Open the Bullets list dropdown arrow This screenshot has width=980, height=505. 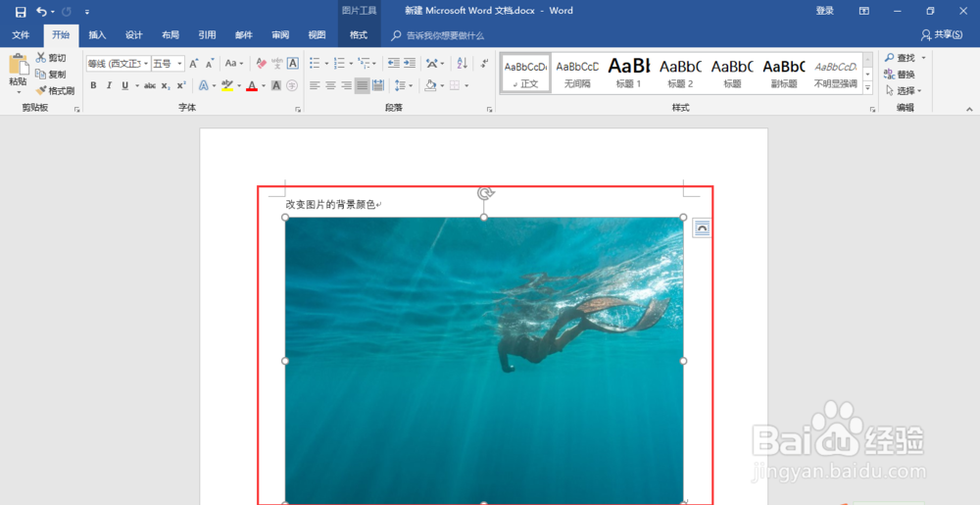pos(326,63)
